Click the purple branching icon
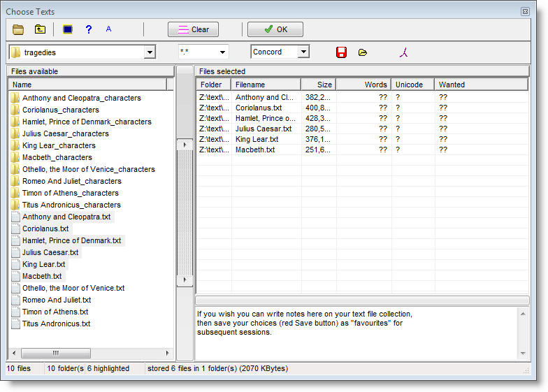Image resolution: width=548 pixels, height=392 pixels. pos(404,52)
